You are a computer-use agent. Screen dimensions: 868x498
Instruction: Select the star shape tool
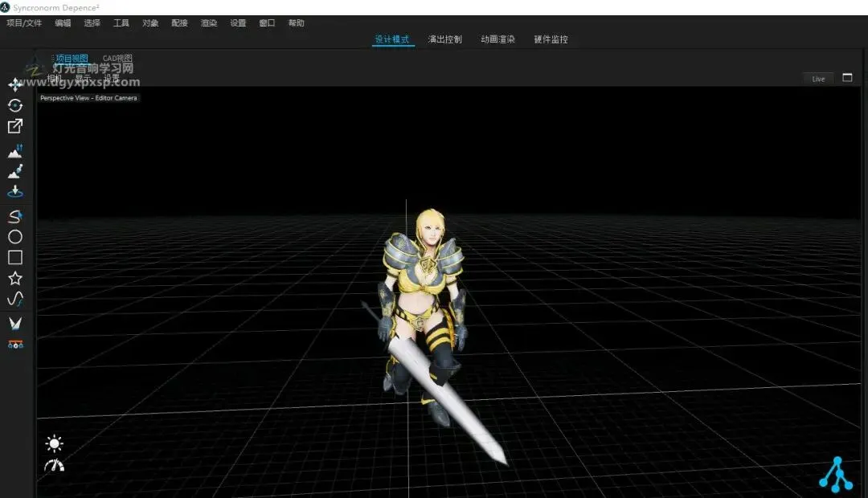[15, 279]
